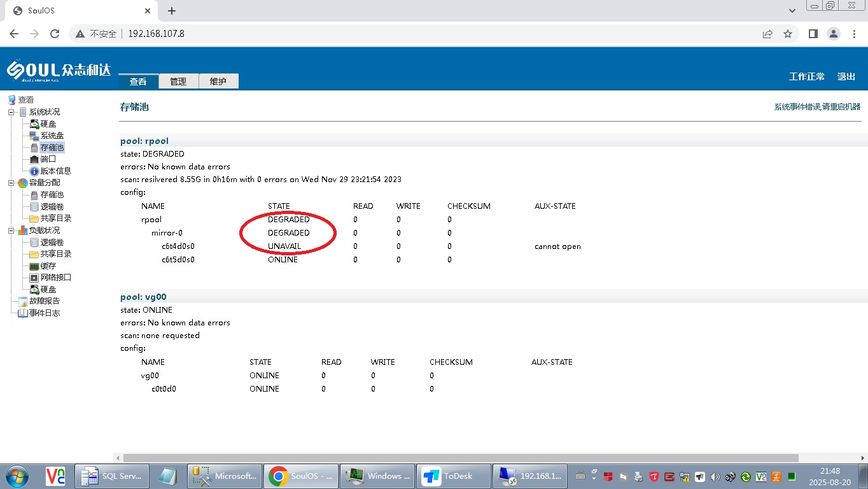This screenshot has height=489, width=868.
Task: Click the 'pool: rpool' heading
Action: click(x=144, y=141)
